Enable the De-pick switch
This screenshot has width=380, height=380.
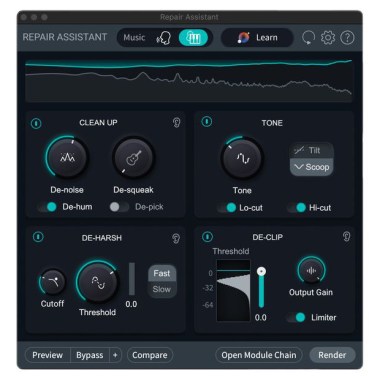pyautogui.click(x=119, y=207)
